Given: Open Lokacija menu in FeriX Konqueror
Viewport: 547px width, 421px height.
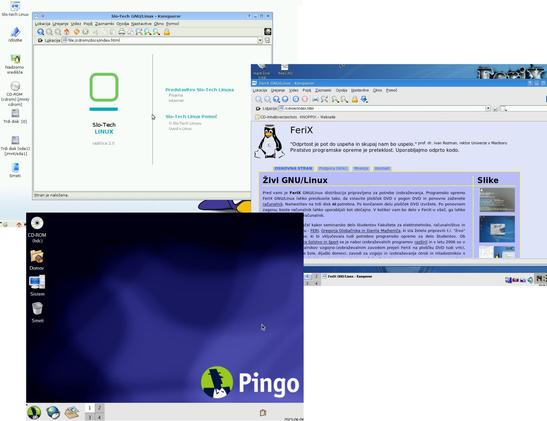Looking at the screenshot, I should (x=260, y=90).
